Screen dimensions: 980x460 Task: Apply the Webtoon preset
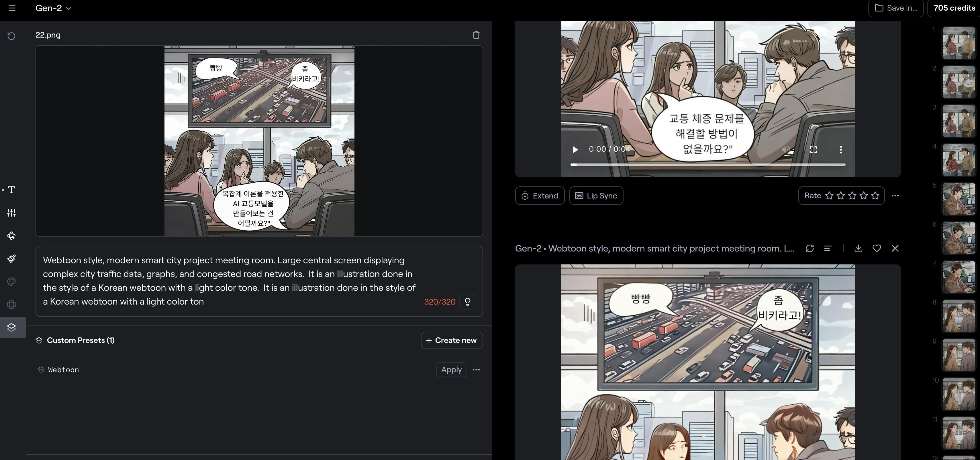(451, 370)
